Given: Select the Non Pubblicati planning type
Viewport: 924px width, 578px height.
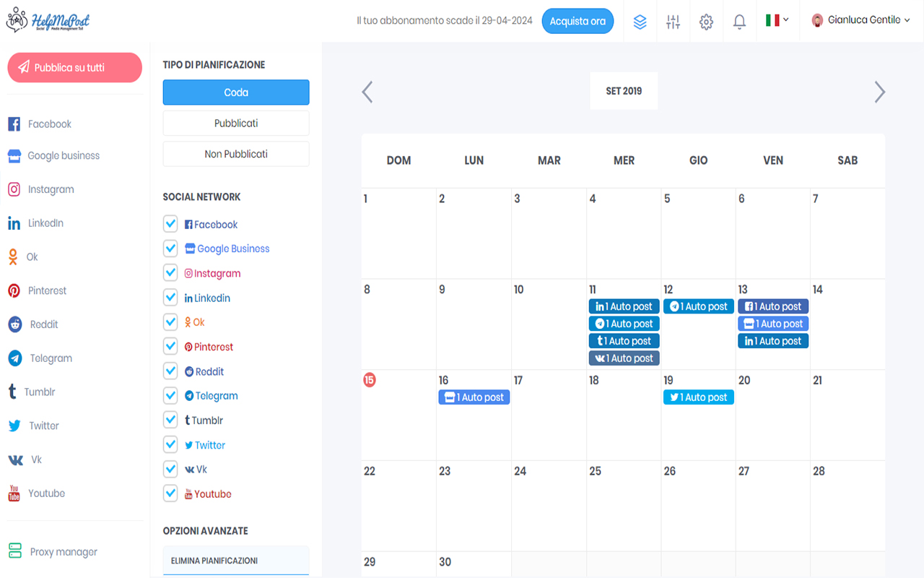Looking at the screenshot, I should (236, 154).
